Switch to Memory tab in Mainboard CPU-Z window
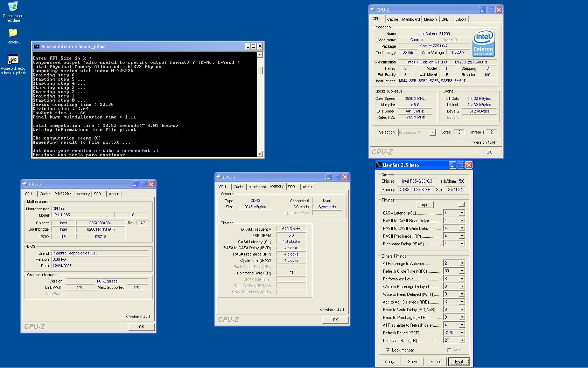Image resolution: width=588 pixels, height=368 pixels. pyautogui.click(x=83, y=194)
